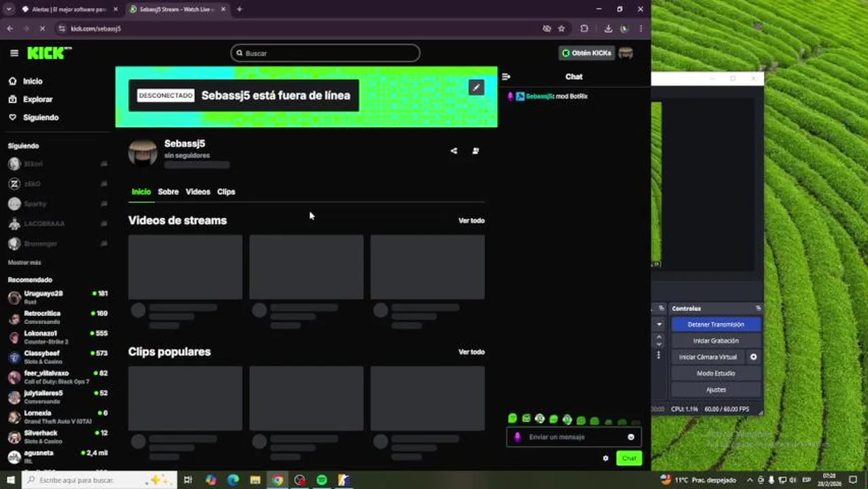Go back in Chrome
This screenshot has width=868, height=489.
[x=10, y=29]
